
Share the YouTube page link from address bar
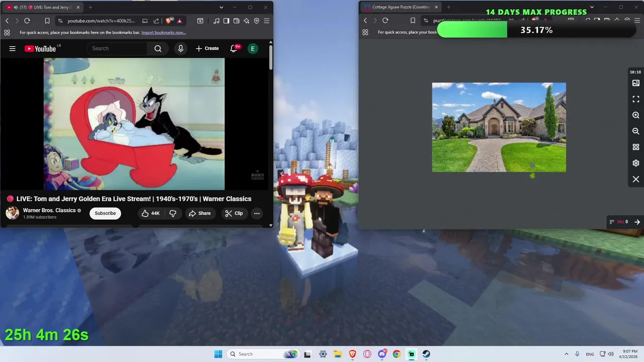(x=156, y=21)
